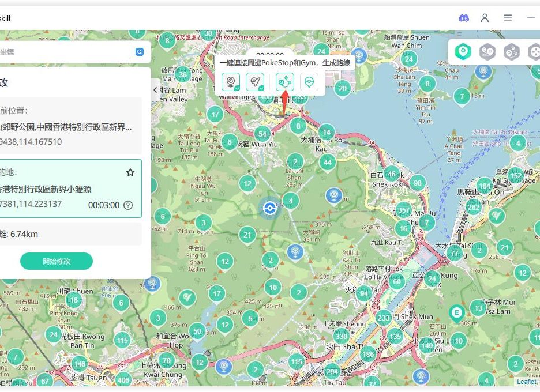The width and height of the screenshot is (540, 392).
Task: Click the Pokéball location icon in the map toolbar
Action: point(310,82)
